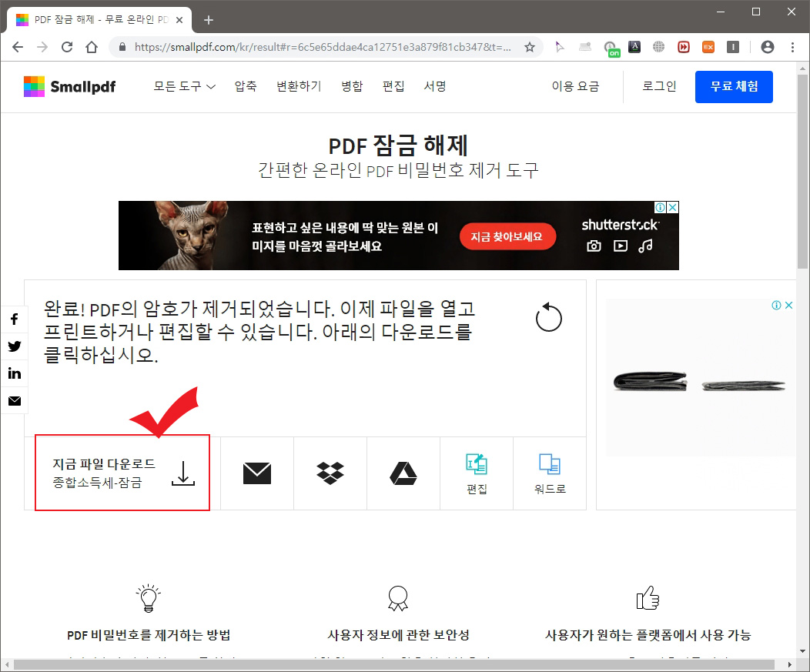
Task: Open the 변환하기 menu item
Action: pos(299,86)
